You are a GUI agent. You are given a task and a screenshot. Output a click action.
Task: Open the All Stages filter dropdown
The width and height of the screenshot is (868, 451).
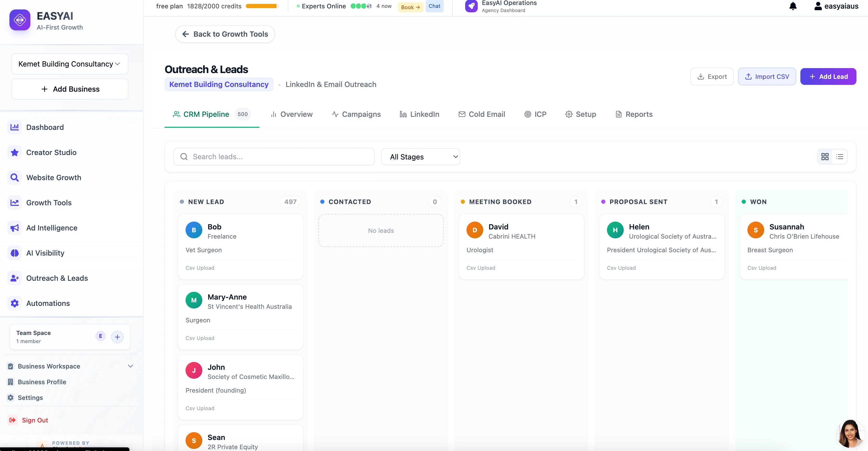420,156
